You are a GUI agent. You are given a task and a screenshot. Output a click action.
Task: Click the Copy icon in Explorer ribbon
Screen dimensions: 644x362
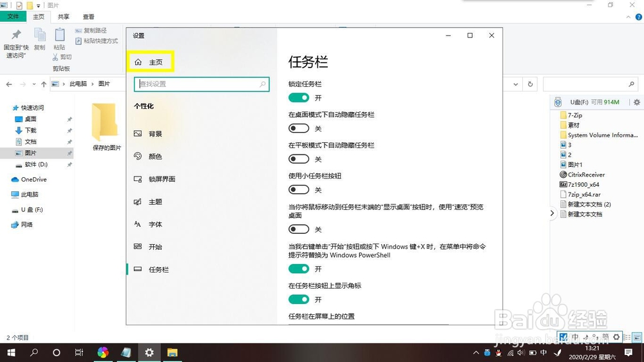pyautogui.click(x=40, y=35)
